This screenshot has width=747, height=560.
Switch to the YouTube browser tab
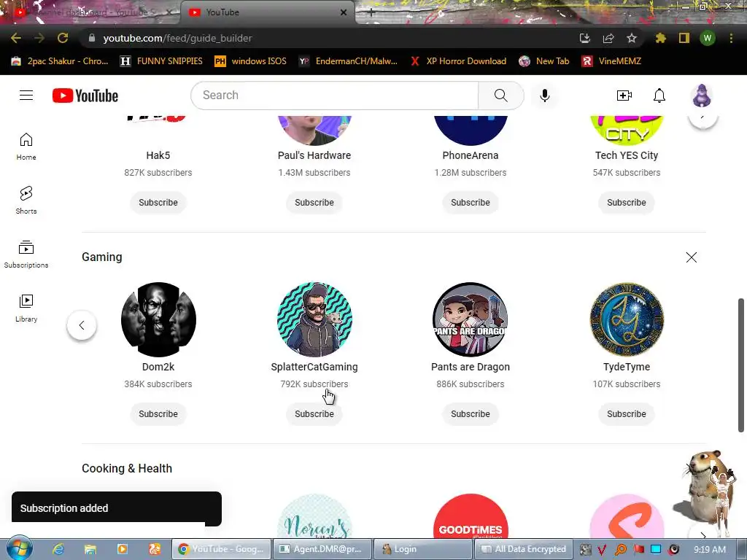pos(267,12)
